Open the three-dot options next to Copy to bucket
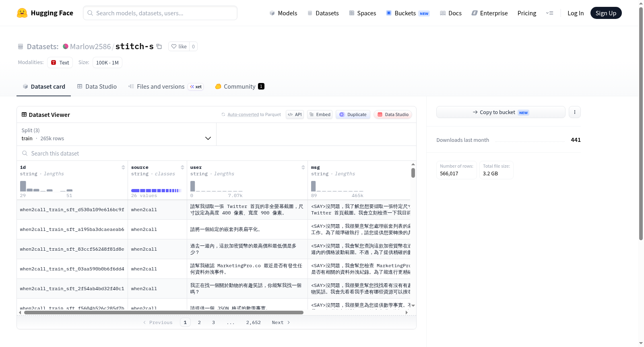Screen dimensions: 644x347 tap(575, 112)
